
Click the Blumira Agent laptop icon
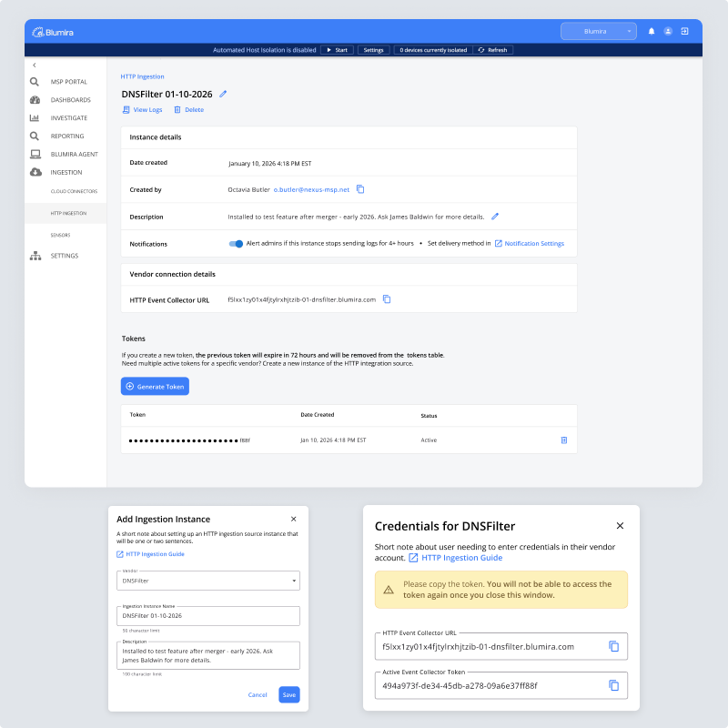(x=35, y=154)
